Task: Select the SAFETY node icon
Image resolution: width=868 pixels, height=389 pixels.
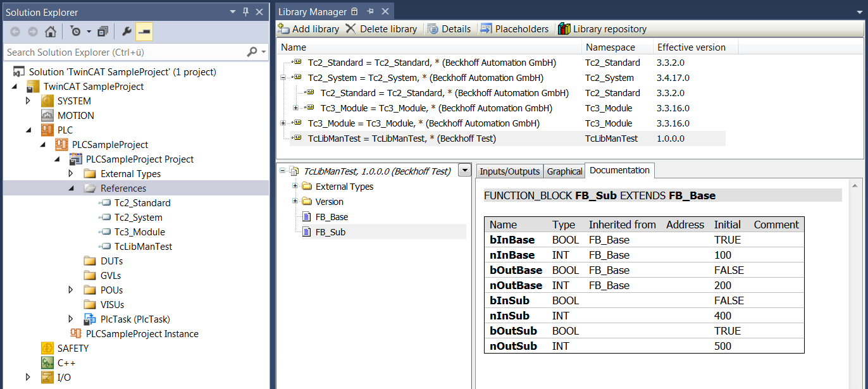Action: click(x=47, y=349)
